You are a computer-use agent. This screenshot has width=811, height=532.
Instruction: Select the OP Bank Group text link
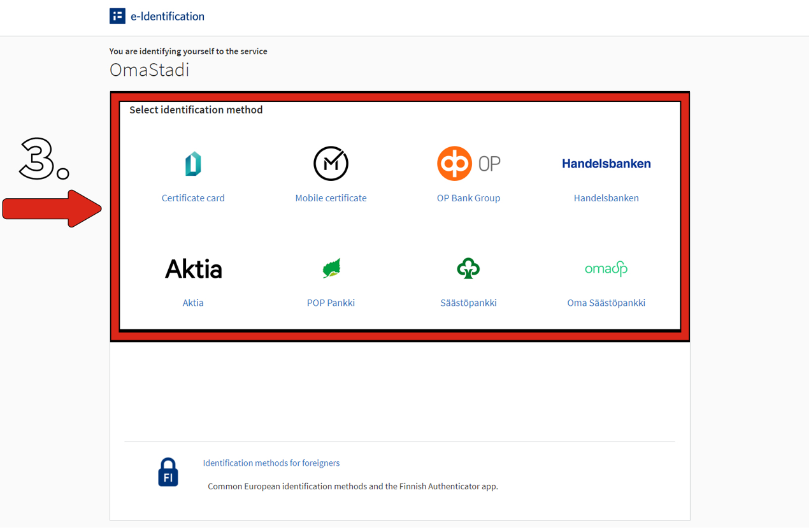click(x=468, y=198)
